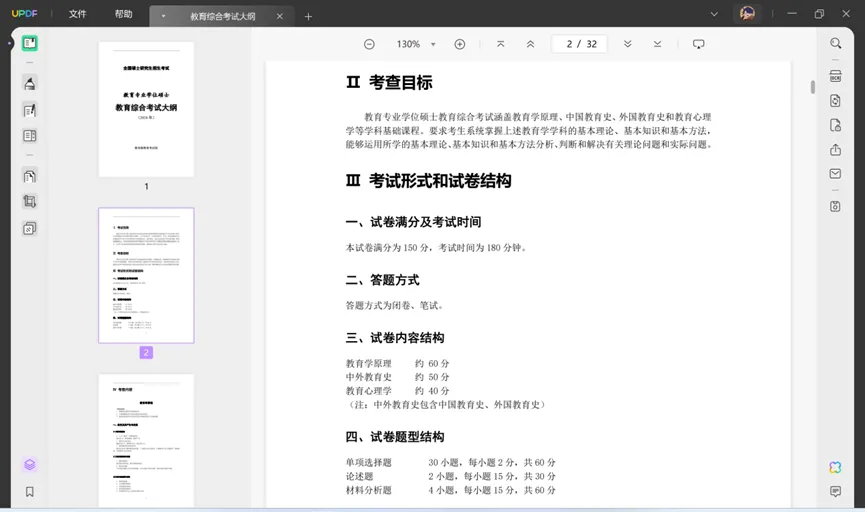Click the text 单项选择题
Image resolution: width=865 pixels, height=512 pixels.
pyautogui.click(x=369, y=462)
